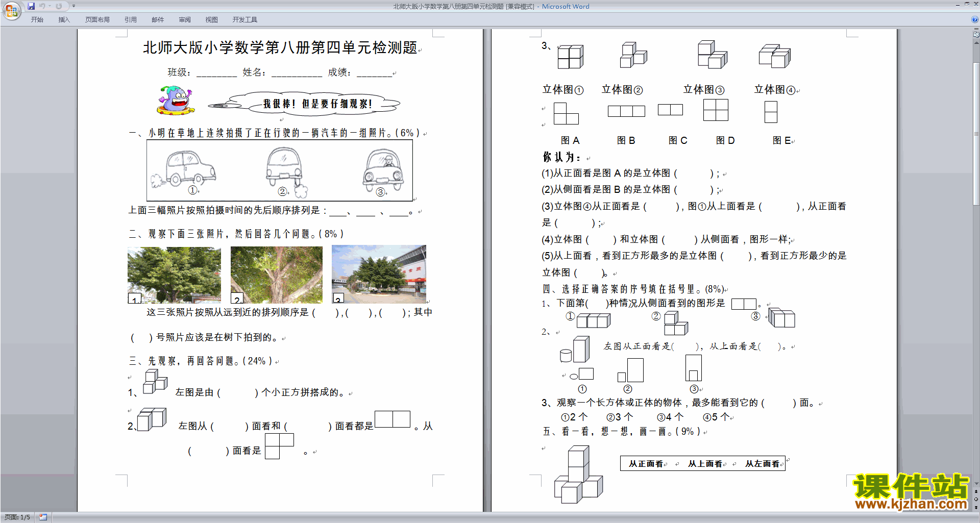Select the 邮件 ribbon tab

(x=158, y=20)
